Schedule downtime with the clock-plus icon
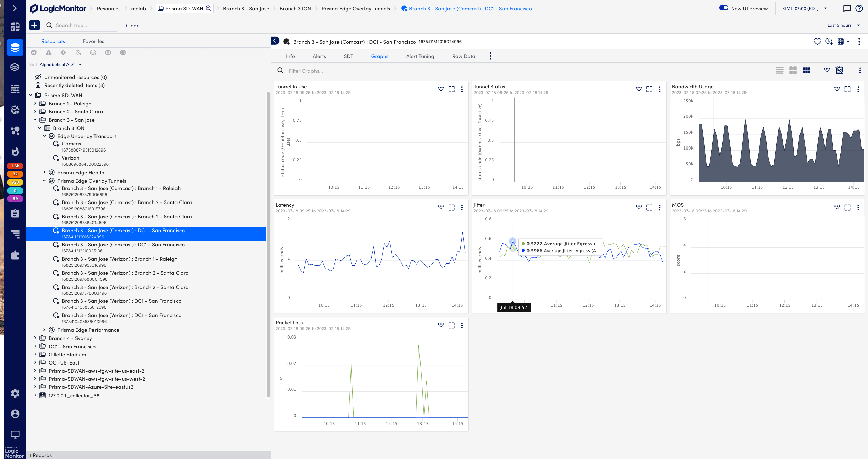868x459 pixels. pyautogui.click(x=829, y=42)
